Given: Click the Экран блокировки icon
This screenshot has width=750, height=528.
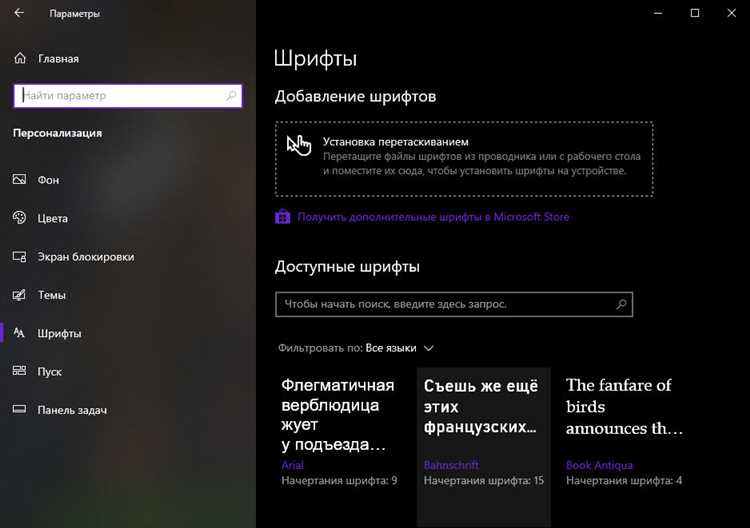Looking at the screenshot, I should [19, 256].
